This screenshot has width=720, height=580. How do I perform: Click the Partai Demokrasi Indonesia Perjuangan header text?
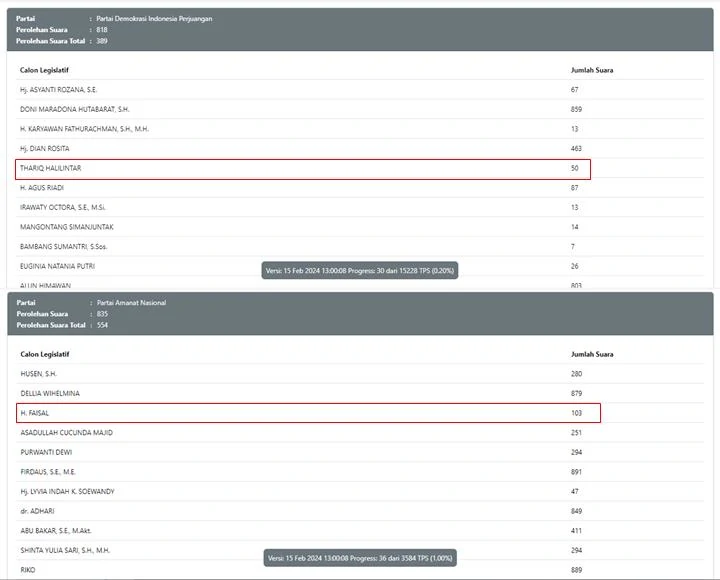[154, 19]
